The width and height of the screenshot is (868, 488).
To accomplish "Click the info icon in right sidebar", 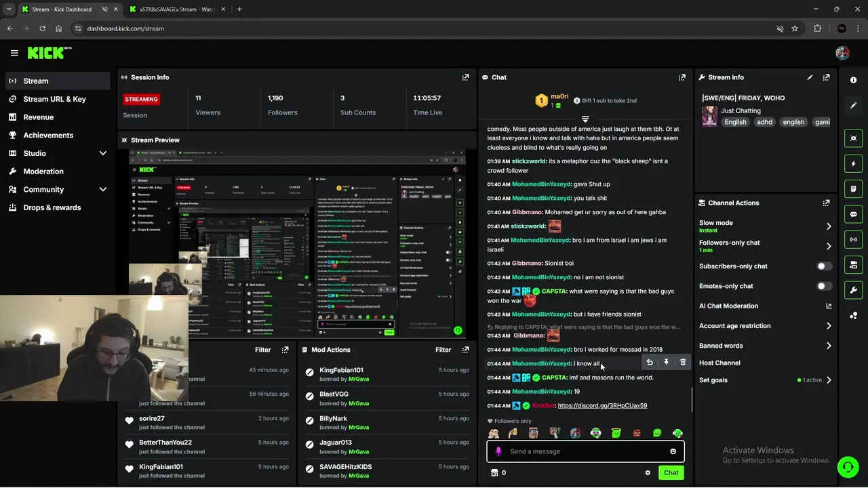I will coord(853,80).
